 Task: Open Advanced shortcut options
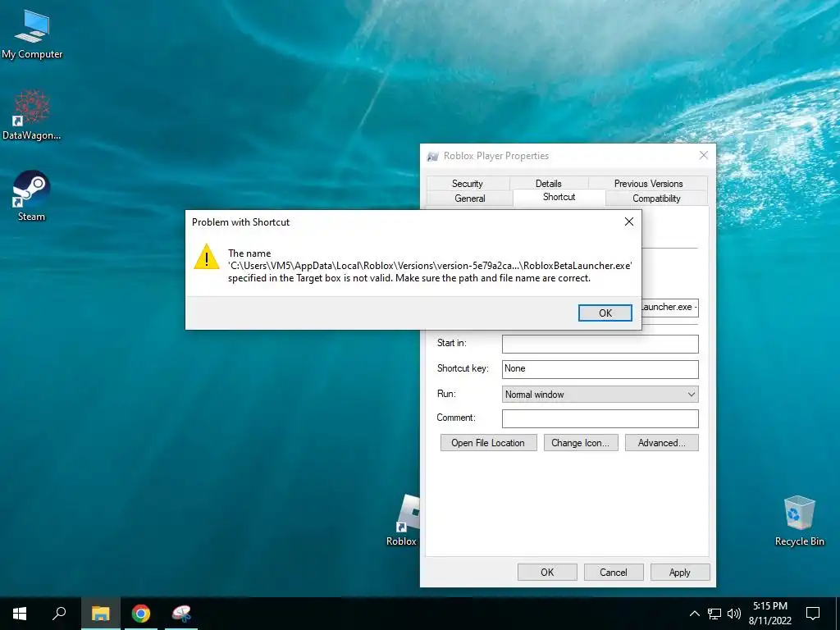(x=662, y=442)
